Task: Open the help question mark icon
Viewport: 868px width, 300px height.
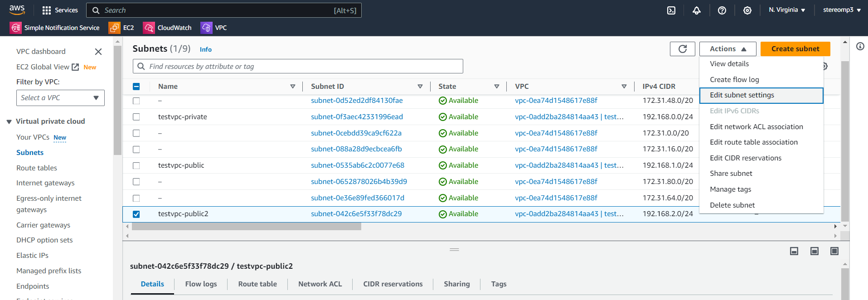Action: click(x=722, y=10)
